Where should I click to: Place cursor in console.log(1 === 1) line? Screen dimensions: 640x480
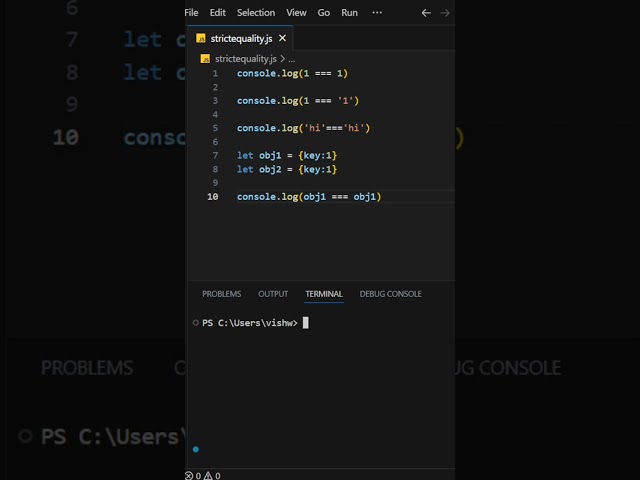(292, 73)
